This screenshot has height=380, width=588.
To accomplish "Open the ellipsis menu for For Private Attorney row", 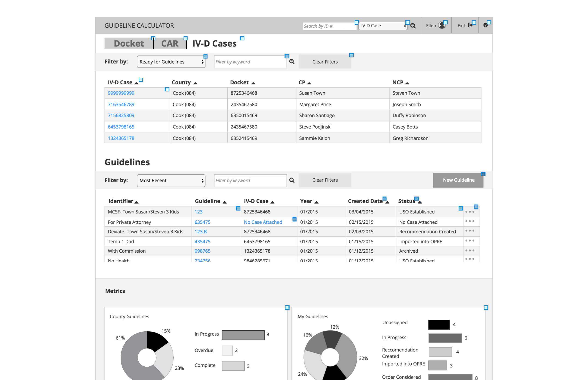I will 470,221.
